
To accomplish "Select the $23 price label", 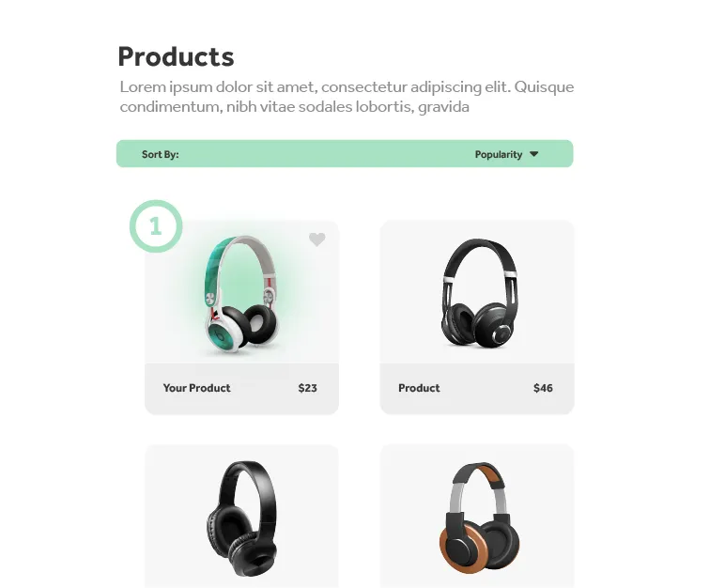I will [x=307, y=388].
